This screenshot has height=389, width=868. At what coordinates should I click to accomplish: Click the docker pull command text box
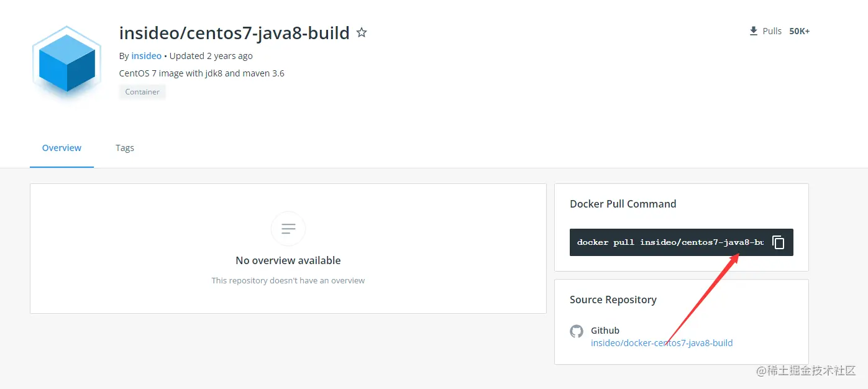point(682,242)
